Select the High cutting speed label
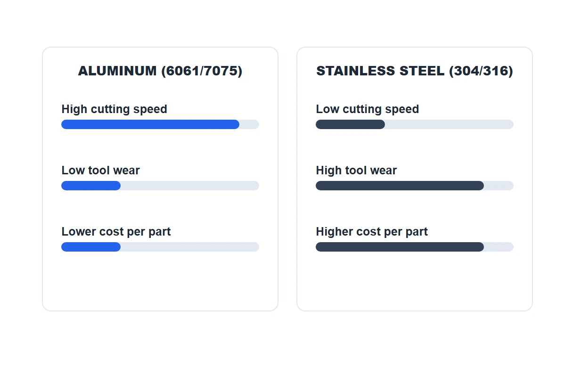 point(115,109)
